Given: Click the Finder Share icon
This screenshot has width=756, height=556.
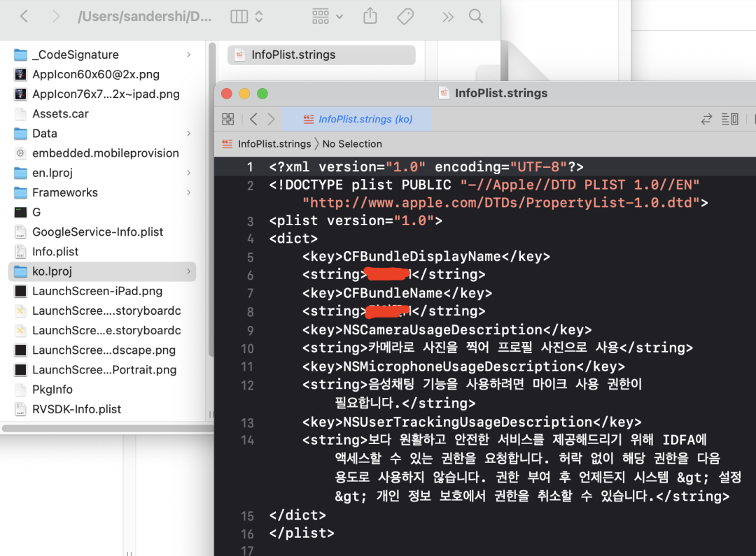Looking at the screenshot, I should [370, 16].
